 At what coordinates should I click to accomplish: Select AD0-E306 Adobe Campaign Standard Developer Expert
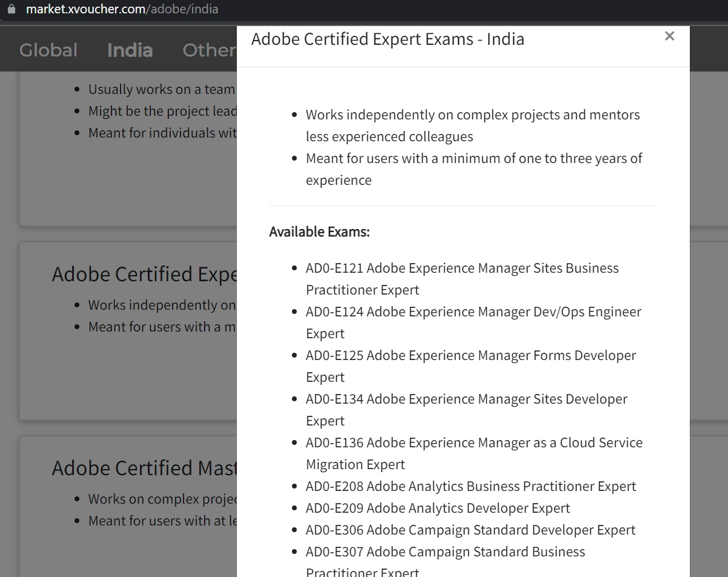[x=471, y=530]
